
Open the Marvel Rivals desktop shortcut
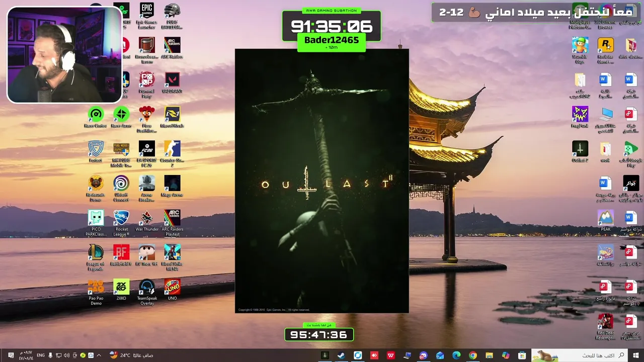click(172, 118)
